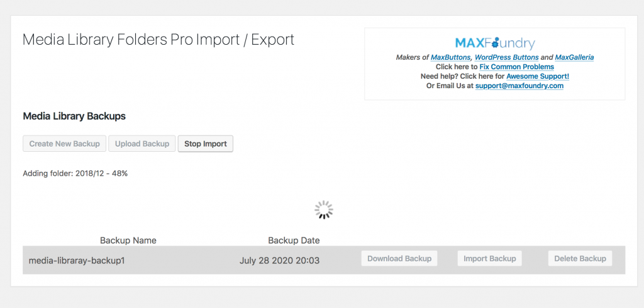Viewport: 644px width, 308px height.
Task: Click the Adding folder progress status text
Action: tap(75, 174)
